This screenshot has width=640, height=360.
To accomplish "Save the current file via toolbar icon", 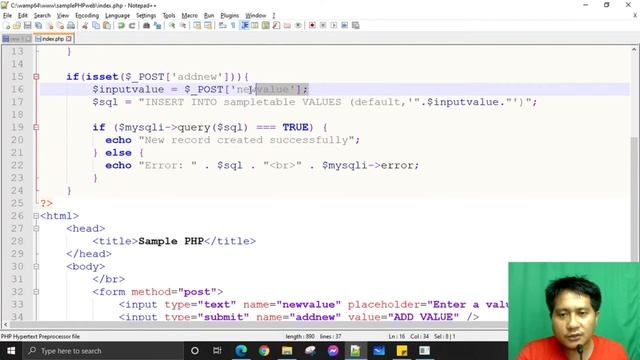I will pos(28,25).
